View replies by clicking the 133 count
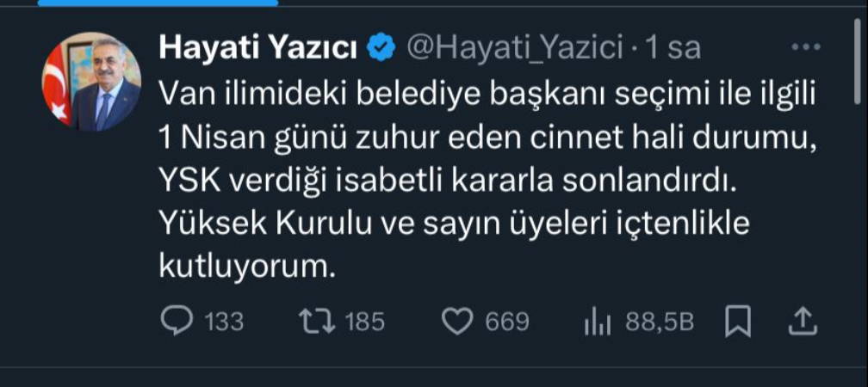The height and width of the screenshot is (387, 868). tap(224, 322)
